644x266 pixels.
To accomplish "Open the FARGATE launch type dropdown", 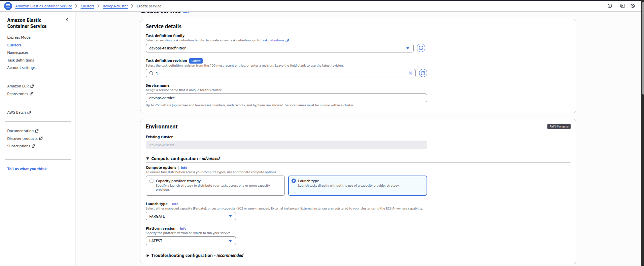I will click(x=191, y=216).
